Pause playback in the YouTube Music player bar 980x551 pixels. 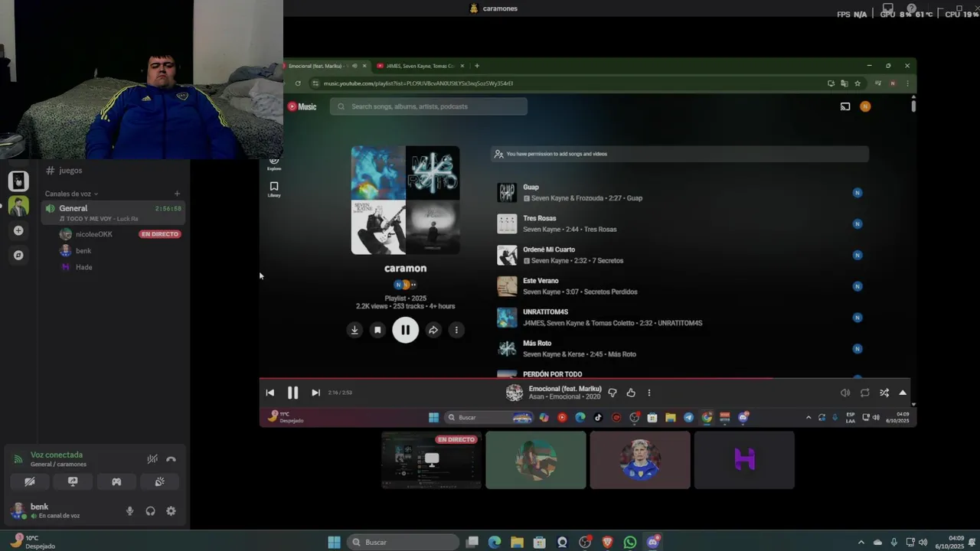[292, 393]
